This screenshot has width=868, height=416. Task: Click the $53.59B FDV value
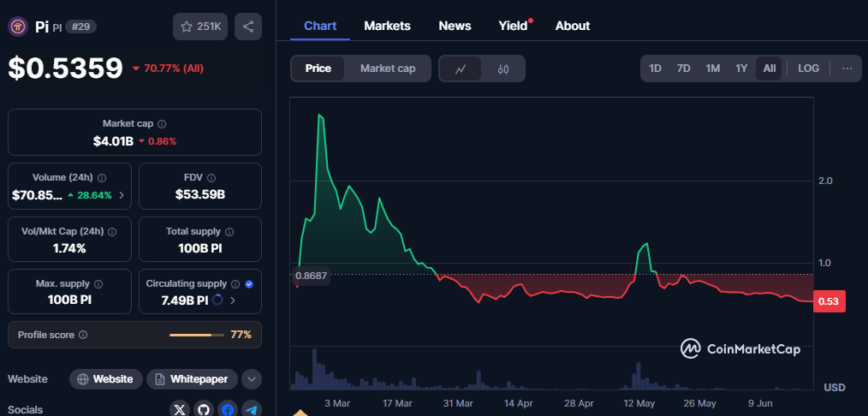(199, 194)
